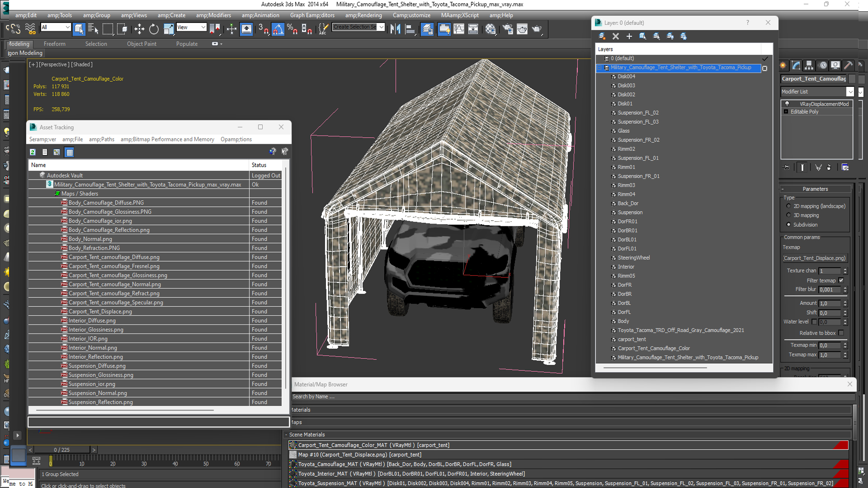Open Rendering menu
This screenshot has width=868, height=488.
[363, 15]
